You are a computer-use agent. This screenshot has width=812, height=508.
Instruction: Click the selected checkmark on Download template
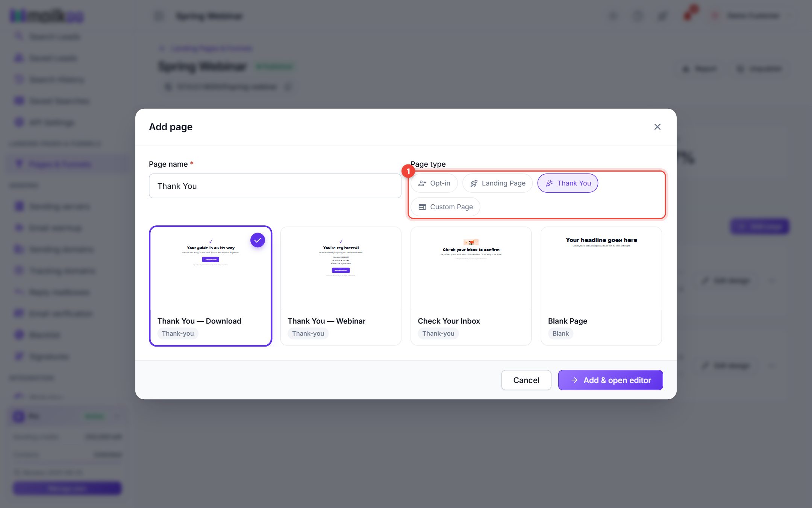tap(258, 240)
